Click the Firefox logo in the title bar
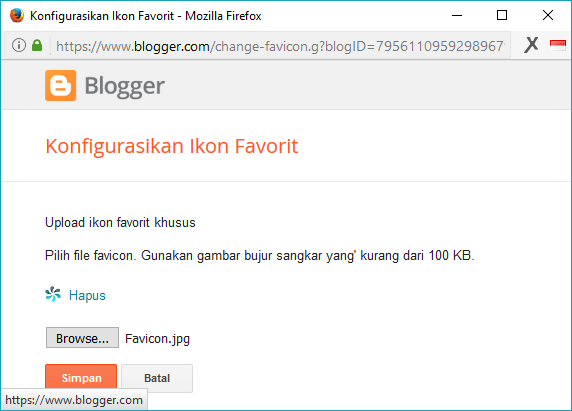The height and width of the screenshot is (411, 572). tap(17, 16)
